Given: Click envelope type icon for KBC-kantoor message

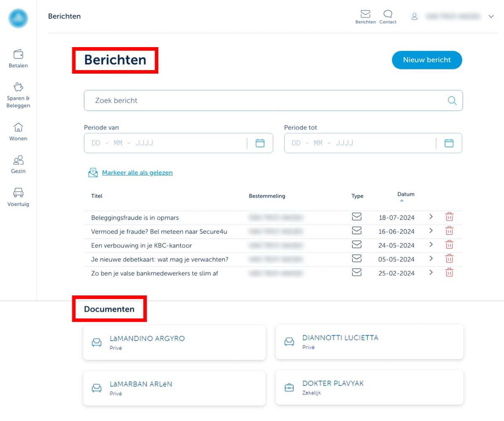Looking at the screenshot, I should coord(357,245).
